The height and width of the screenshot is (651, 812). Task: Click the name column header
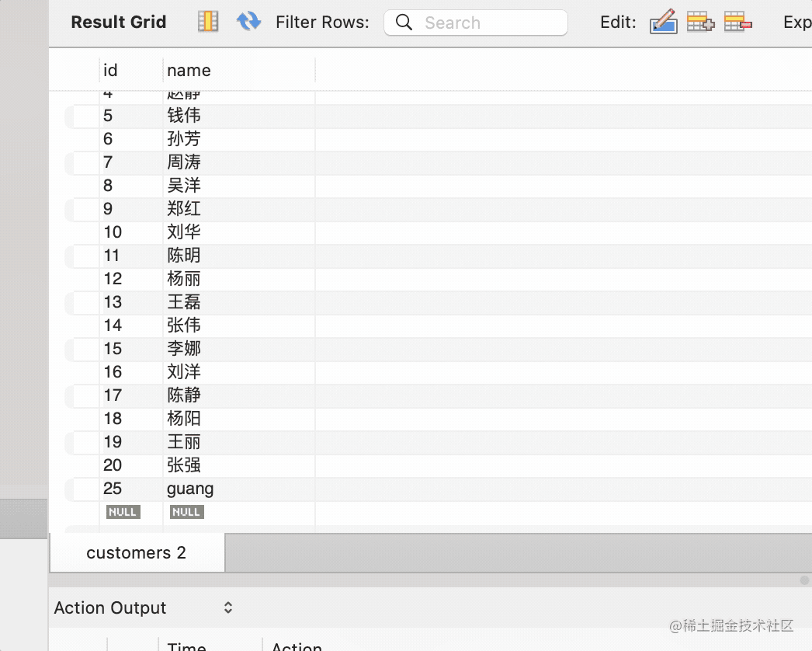[x=189, y=70]
